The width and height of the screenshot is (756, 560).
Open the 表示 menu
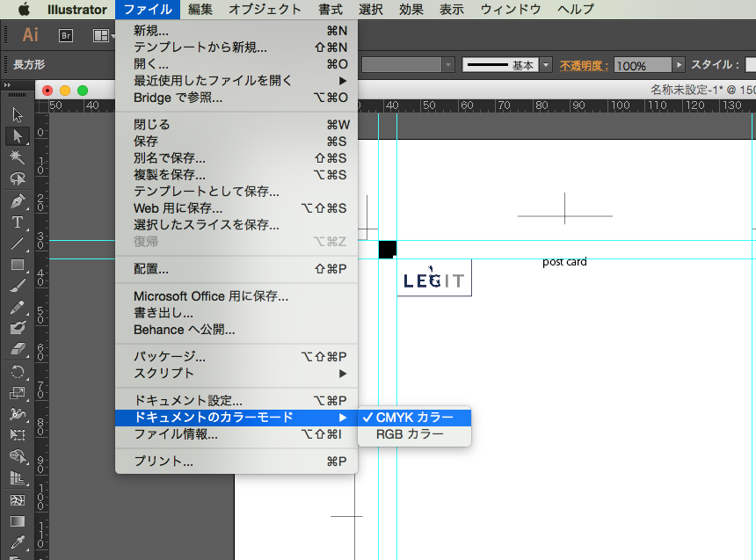(452, 9)
